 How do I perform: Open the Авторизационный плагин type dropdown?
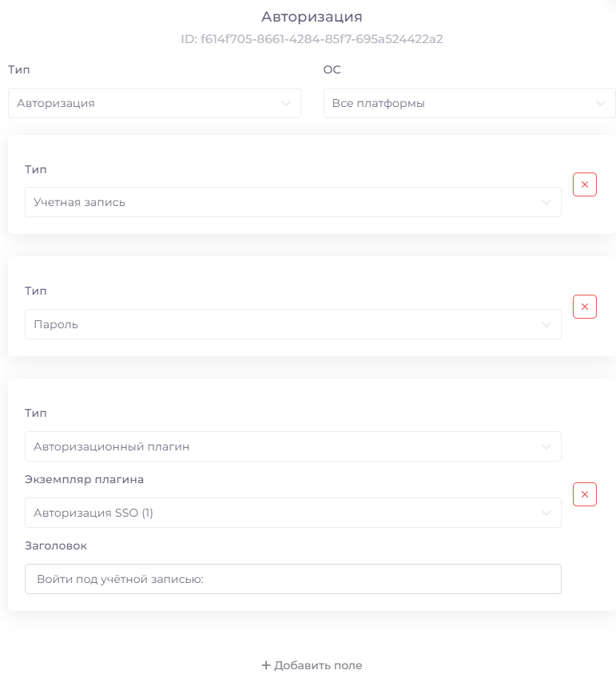coord(293,446)
